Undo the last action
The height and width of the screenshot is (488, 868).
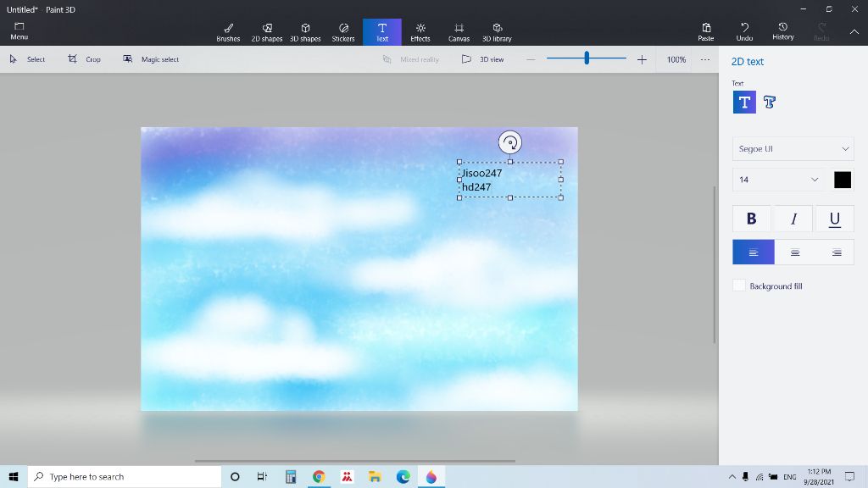pyautogui.click(x=744, y=31)
